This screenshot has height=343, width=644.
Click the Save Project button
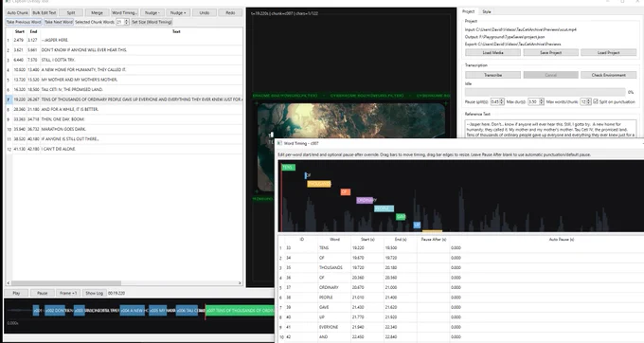pos(551,52)
